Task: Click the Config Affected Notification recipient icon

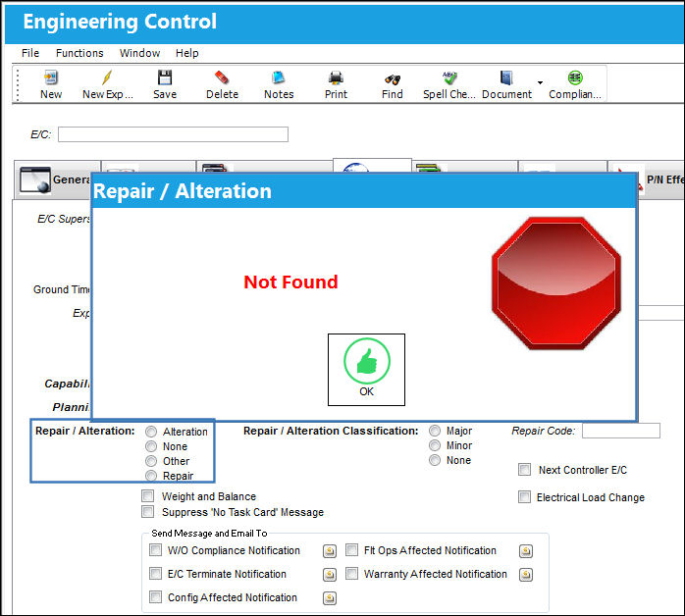Action: pyautogui.click(x=330, y=598)
